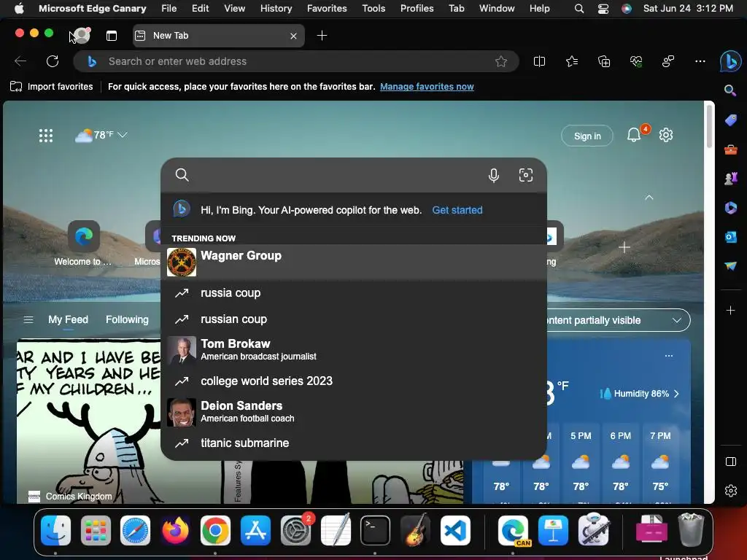Click the Sign in button
The width and height of the screenshot is (747, 560).
pos(587,136)
